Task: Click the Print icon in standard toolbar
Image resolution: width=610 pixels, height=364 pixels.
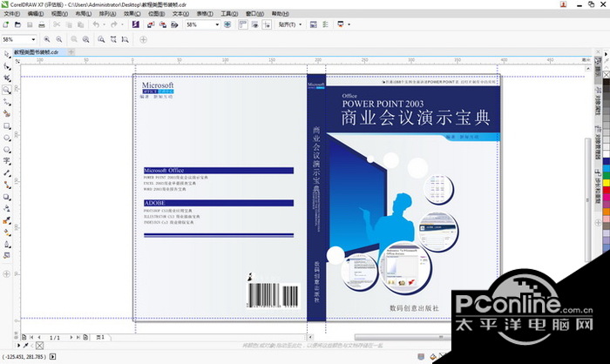Action: [x=42, y=24]
